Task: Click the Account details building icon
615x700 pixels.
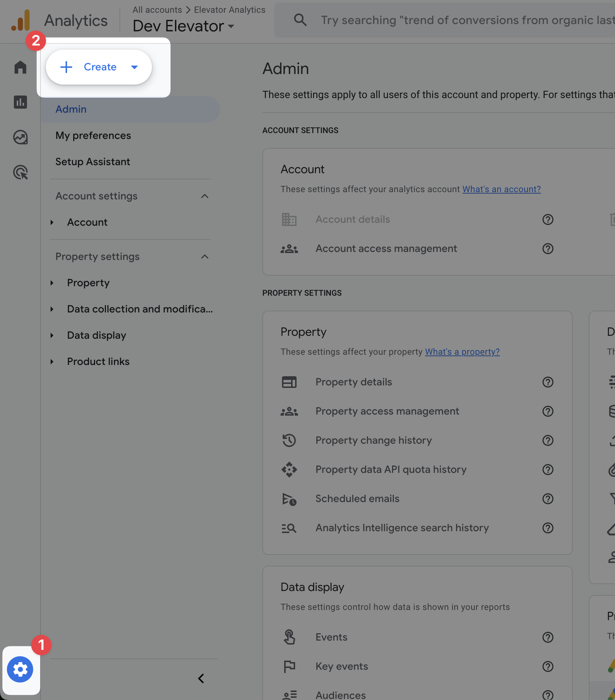Action: click(x=289, y=219)
